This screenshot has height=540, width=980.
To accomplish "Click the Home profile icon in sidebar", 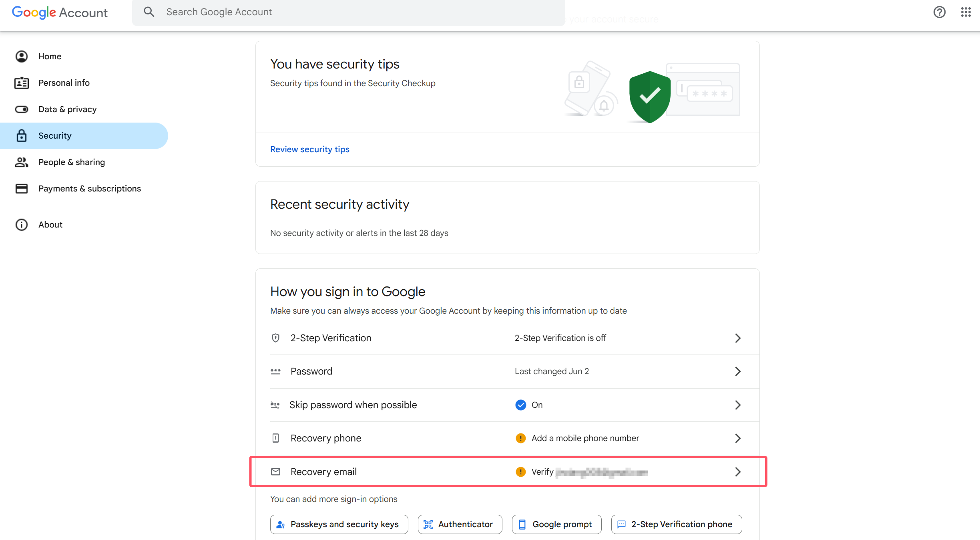I will coord(22,56).
